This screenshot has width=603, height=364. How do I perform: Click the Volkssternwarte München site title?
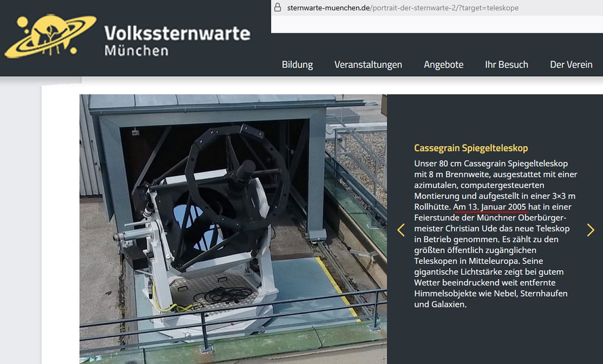tap(177, 34)
